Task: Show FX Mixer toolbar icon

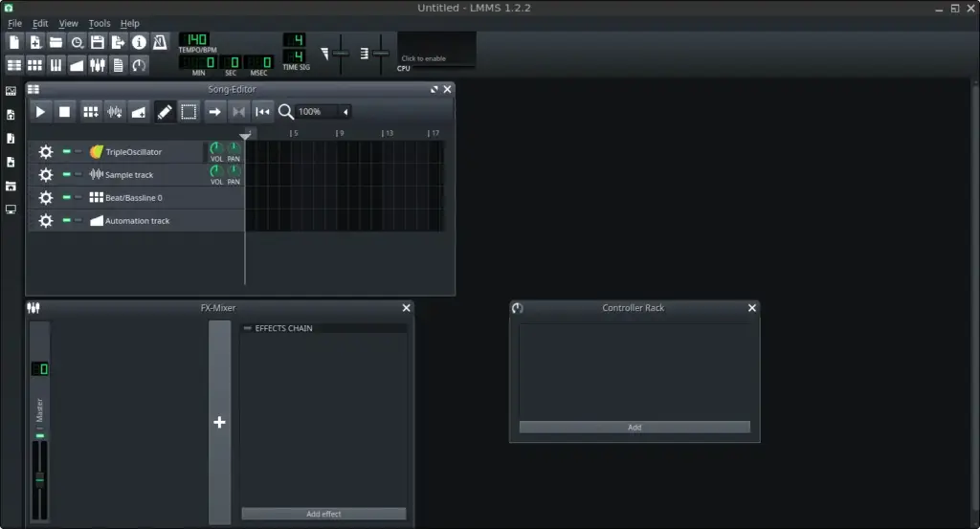Action: click(x=98, y=65)
